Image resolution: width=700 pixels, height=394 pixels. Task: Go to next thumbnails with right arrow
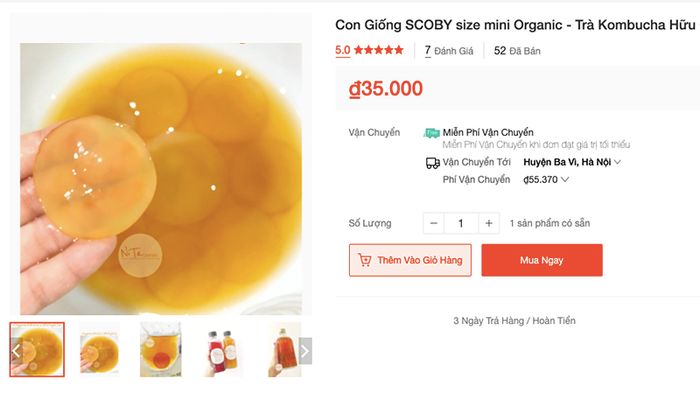coord(305,351)
